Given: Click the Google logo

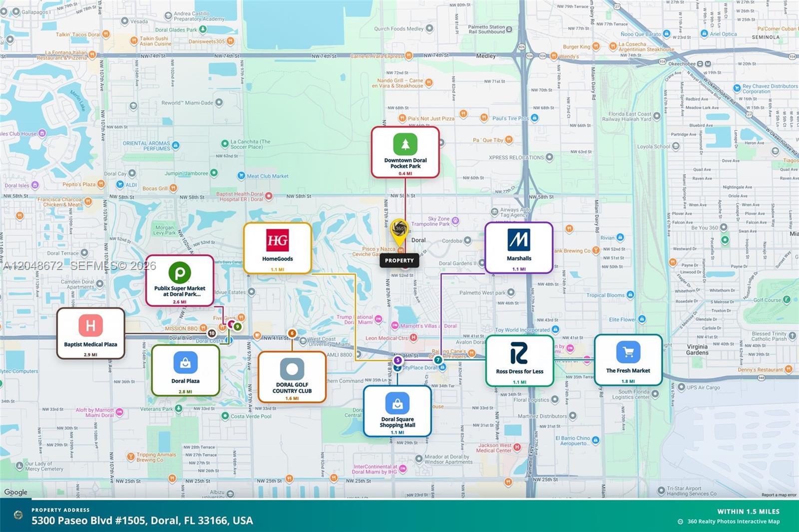Looking at the screenshot, I should (x=16, y=492).
